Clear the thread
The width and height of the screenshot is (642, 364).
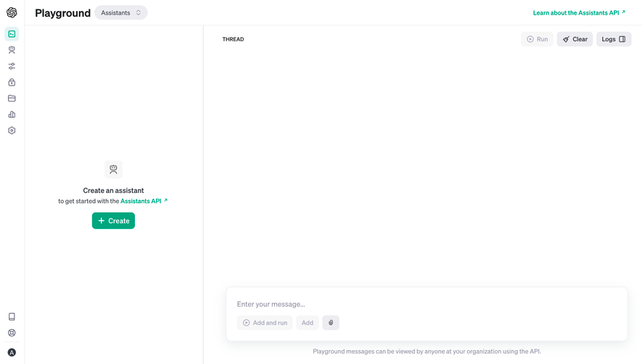(575, 39)
